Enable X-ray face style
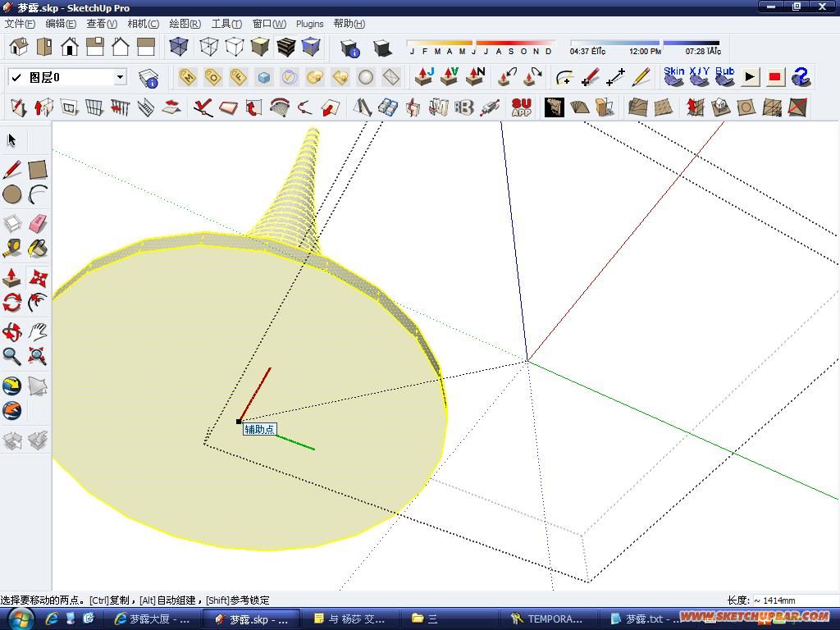840x630 pixels. pyautogui.click(x=178, y=47)
